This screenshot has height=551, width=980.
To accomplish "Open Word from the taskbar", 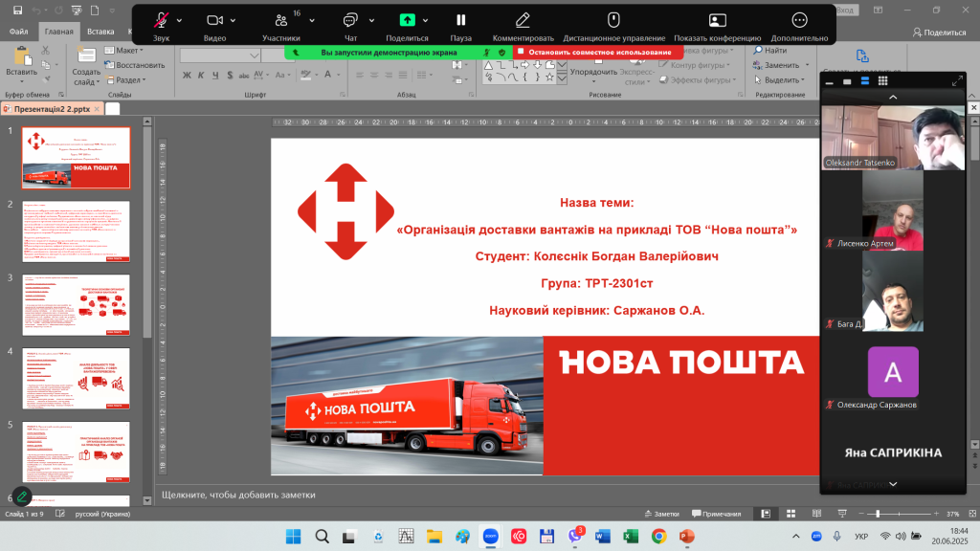I will pos(603,536).
